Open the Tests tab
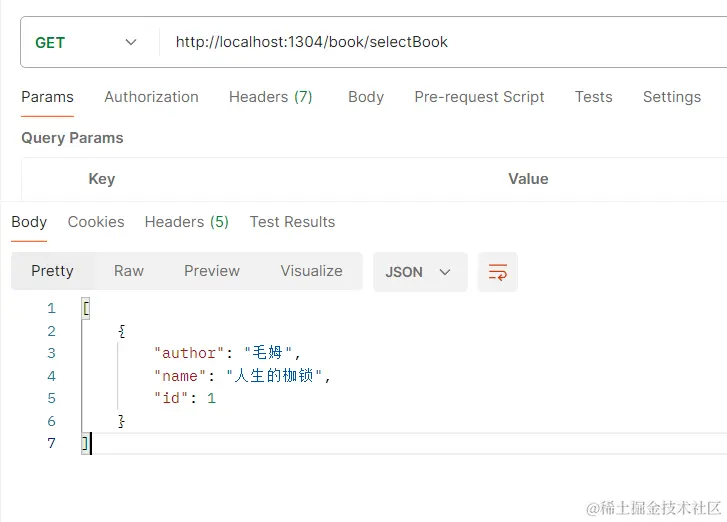The height and width of the screenshot is (522, 727). tap(593, 97)
